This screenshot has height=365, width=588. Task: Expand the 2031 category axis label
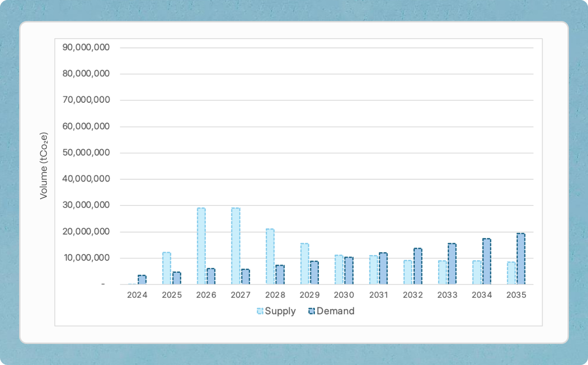click(x=379, y=295)
